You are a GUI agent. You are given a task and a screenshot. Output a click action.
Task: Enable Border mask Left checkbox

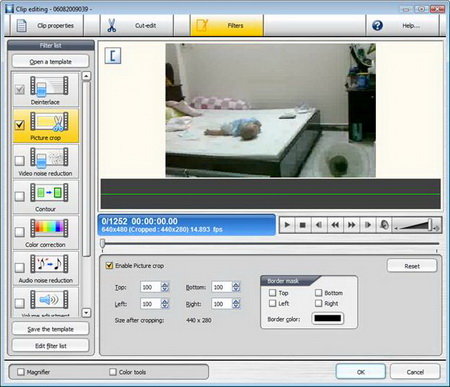coord(273,303)
